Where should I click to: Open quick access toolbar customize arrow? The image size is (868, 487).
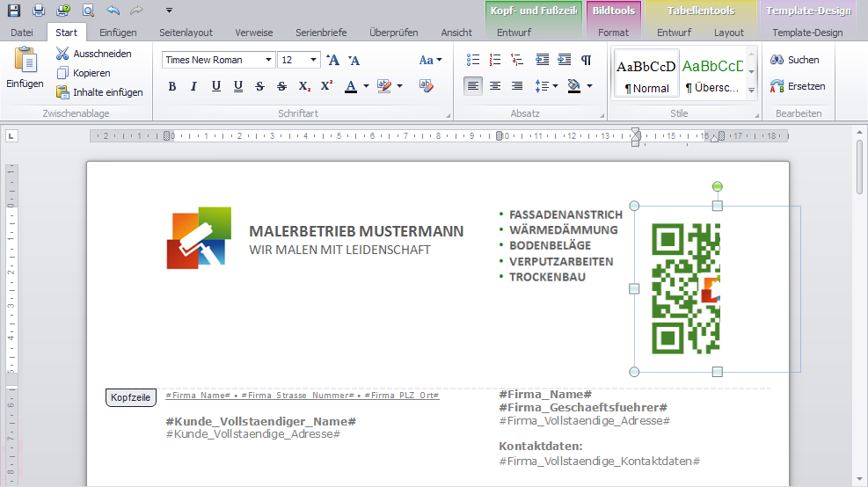click(170, 10)
